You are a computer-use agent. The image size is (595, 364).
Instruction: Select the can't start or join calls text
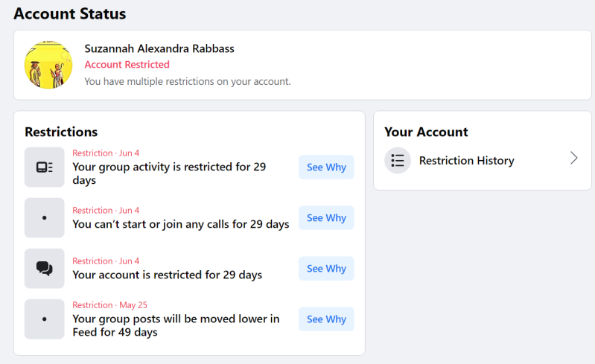tap(180, 224)
